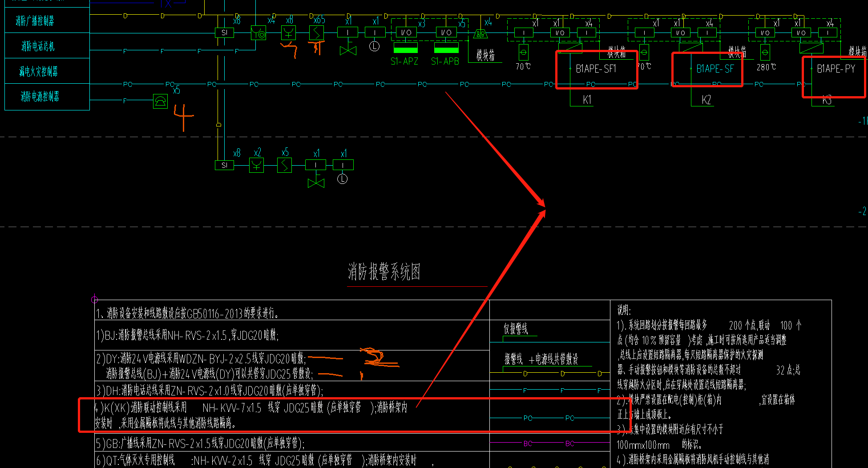The width and height of the screenshot is (868, 468).
Task: Click the 消防电源控制器 cell
Action: (47, 96)
